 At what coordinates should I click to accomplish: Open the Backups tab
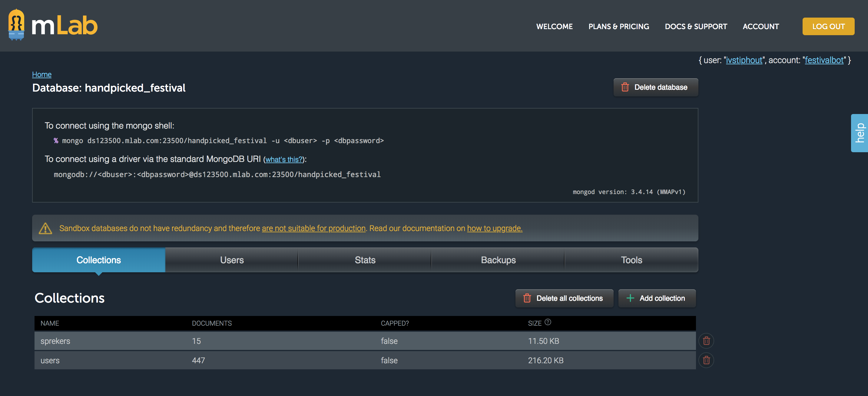pos(498,260)
